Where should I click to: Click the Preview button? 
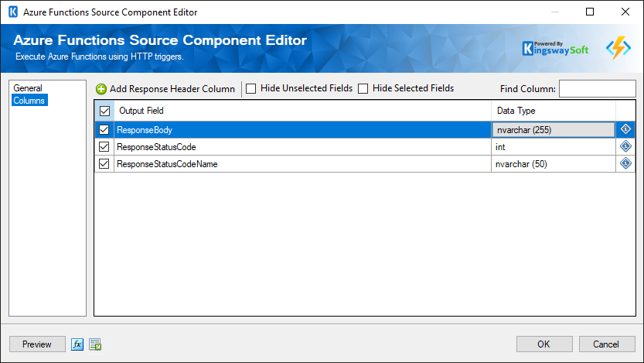pyautogui.click(x=37, y=344)
